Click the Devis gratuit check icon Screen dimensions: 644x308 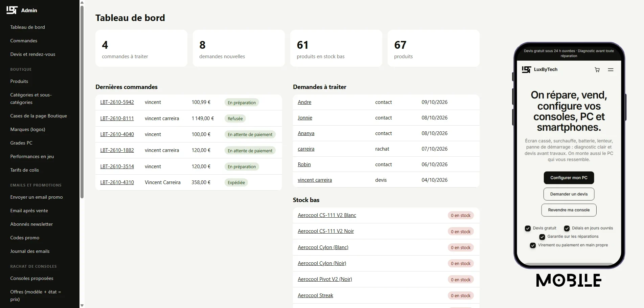click(x=528, y=228)
